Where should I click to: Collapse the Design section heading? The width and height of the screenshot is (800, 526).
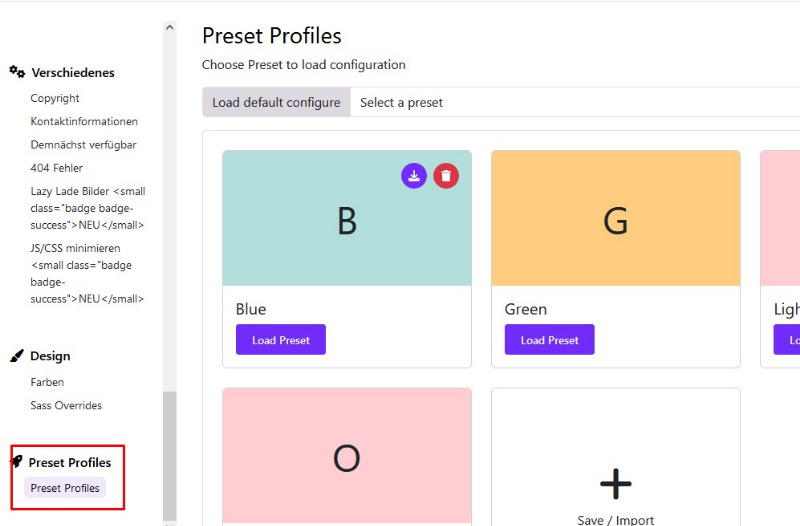50,356
